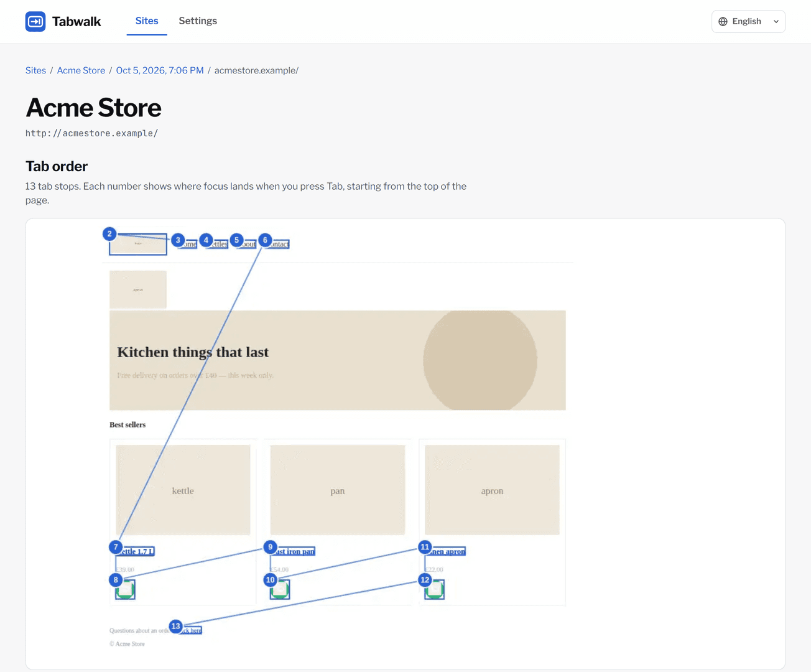Select tab stop marker 13
The width and height of the screenshot is (811, 672).
pyautogui.click(x=176, y=626)
